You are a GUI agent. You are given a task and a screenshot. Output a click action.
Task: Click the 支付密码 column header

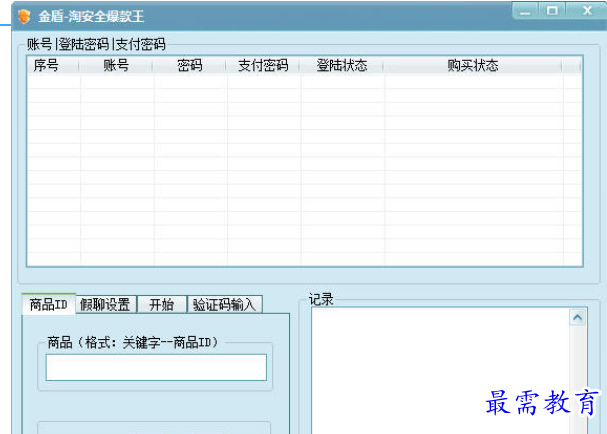tap(263, 65)
